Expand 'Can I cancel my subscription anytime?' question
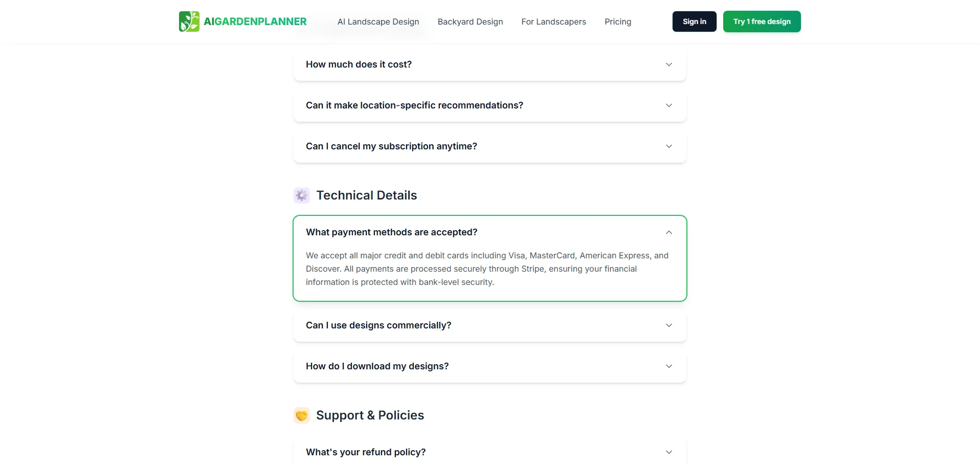980x465 pixels. pyautogui.click(x=391, y=146)
